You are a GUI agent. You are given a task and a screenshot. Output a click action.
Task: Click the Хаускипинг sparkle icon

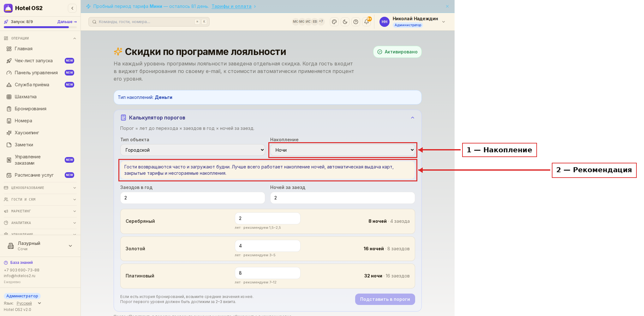click(x=9, y=133)
